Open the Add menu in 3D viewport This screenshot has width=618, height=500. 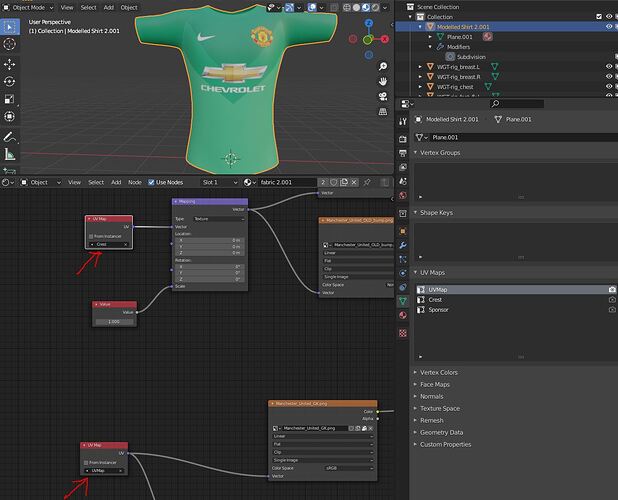pyautogui.click(x=108, y=7)
